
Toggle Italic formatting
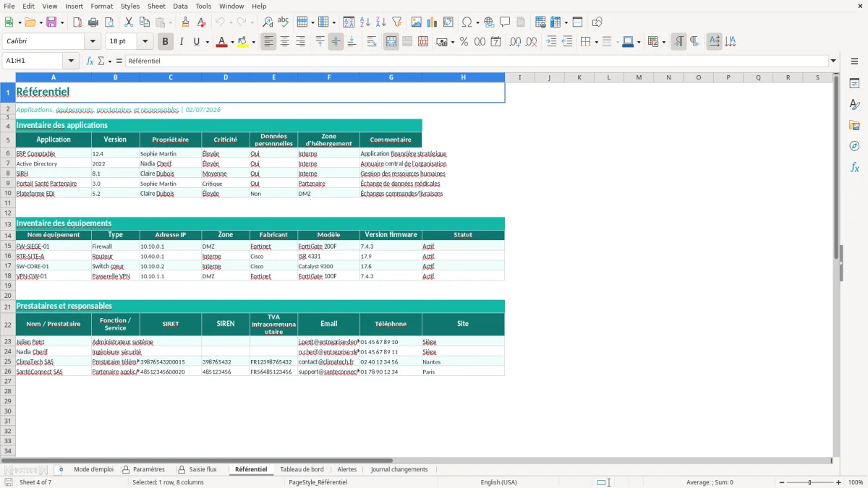click(x=181, y=42)
